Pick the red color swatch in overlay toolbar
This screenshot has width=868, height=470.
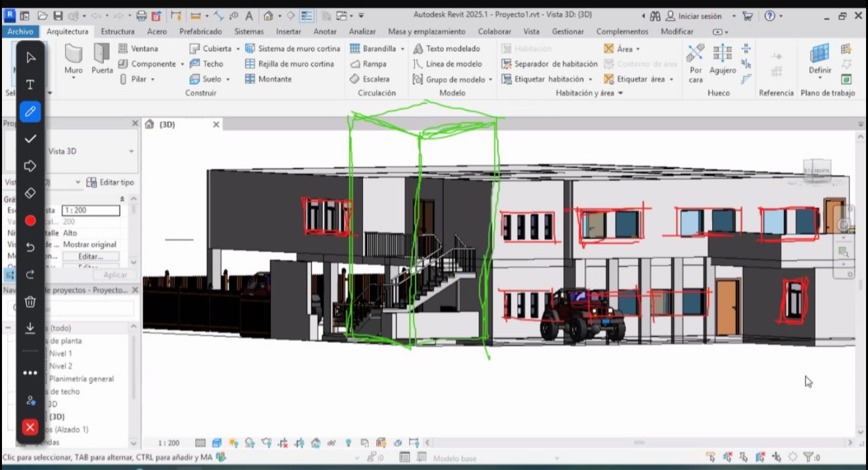[x=30, y=221]
